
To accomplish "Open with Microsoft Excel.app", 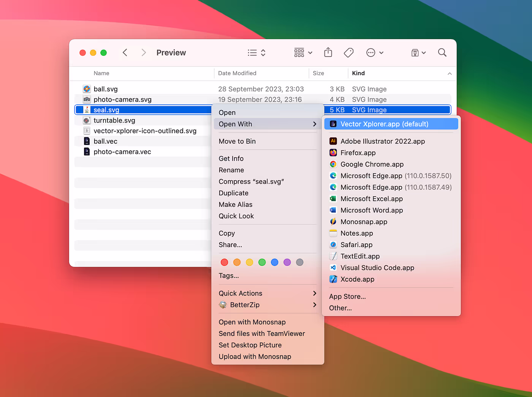I will (x=391, y=199).
